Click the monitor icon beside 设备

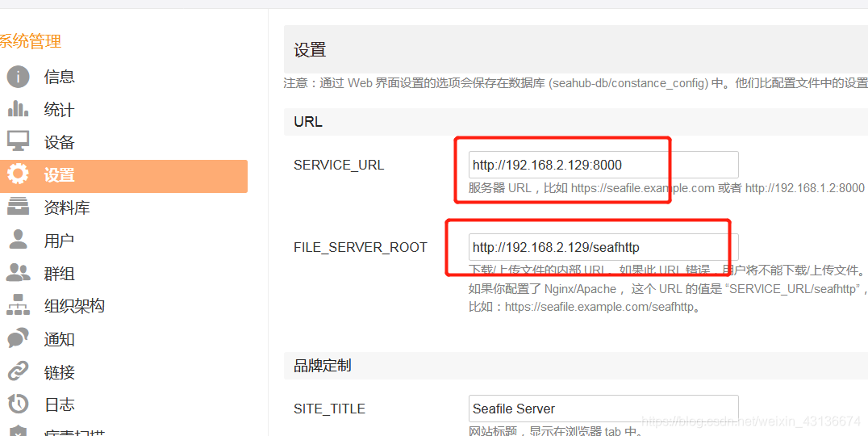coord(18,141)
